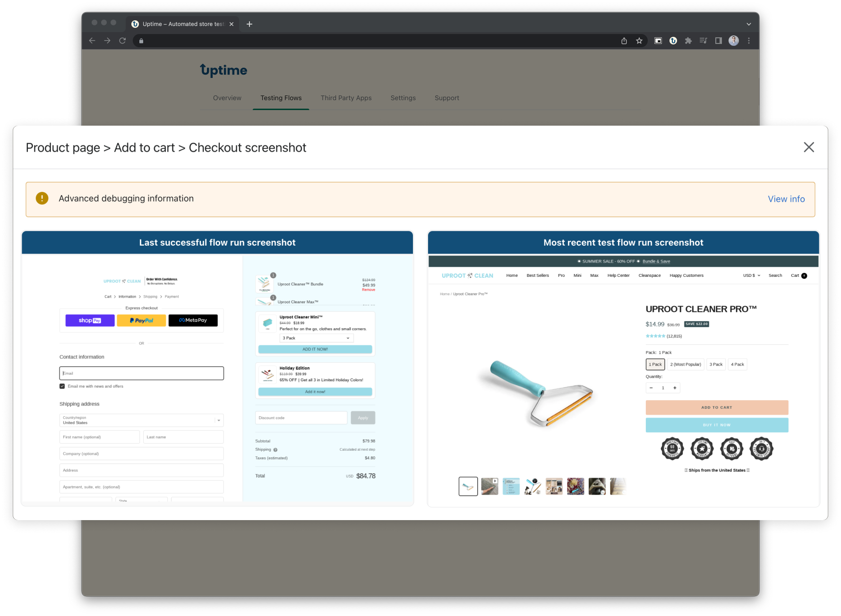Toggle Email me with news and offers checkbox
The height and width of the screenshot is (616, 841).
[62, 386]
